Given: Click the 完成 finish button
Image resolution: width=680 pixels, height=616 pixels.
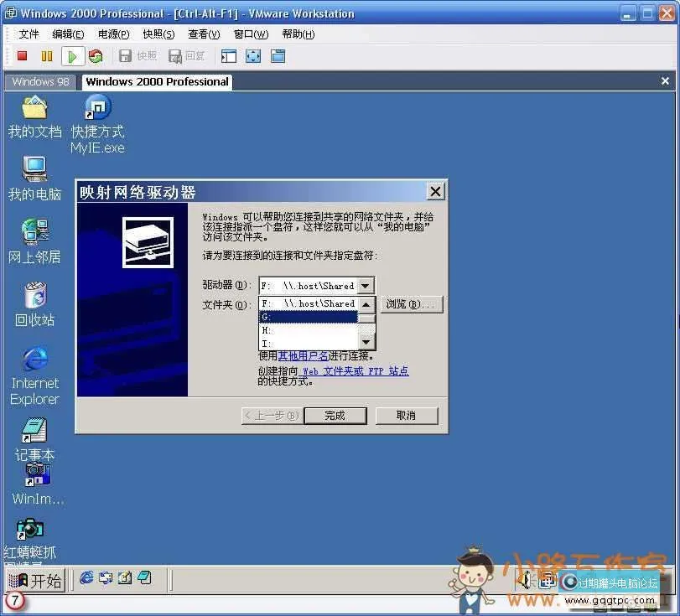Looking at the screenshot, I should [x=335, y=415].
